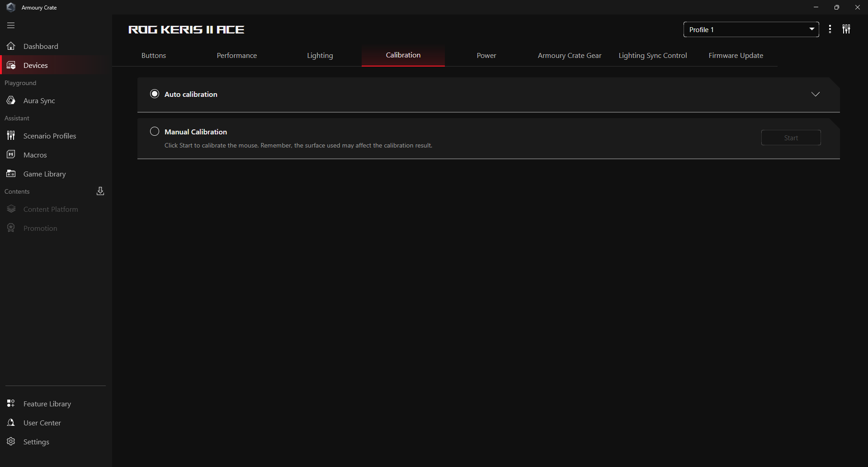Click the Start calibration button

791,138
